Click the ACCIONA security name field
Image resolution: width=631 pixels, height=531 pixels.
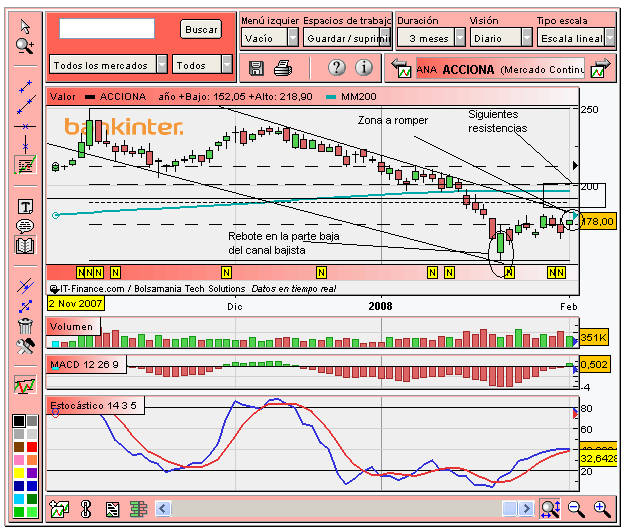point(500,69)
